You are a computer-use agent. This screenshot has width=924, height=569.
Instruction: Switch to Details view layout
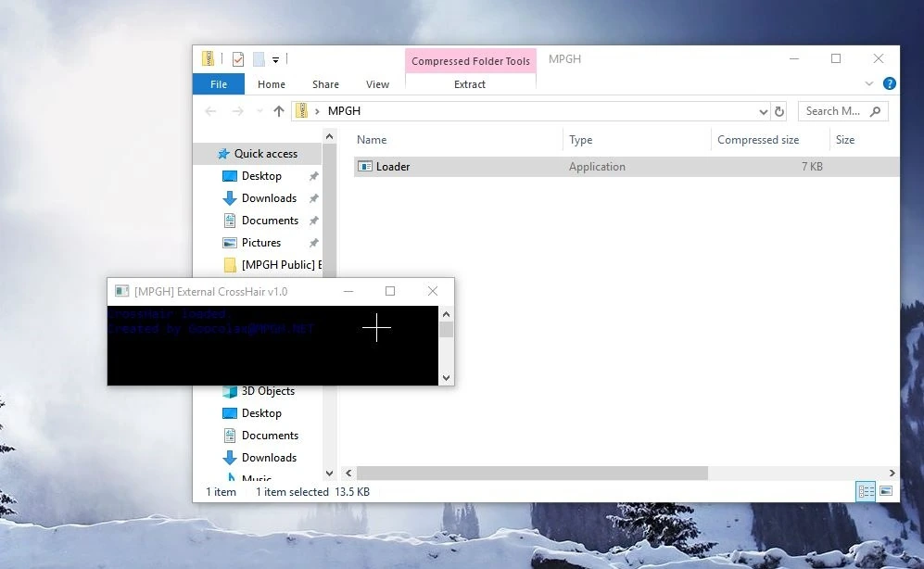866,491
